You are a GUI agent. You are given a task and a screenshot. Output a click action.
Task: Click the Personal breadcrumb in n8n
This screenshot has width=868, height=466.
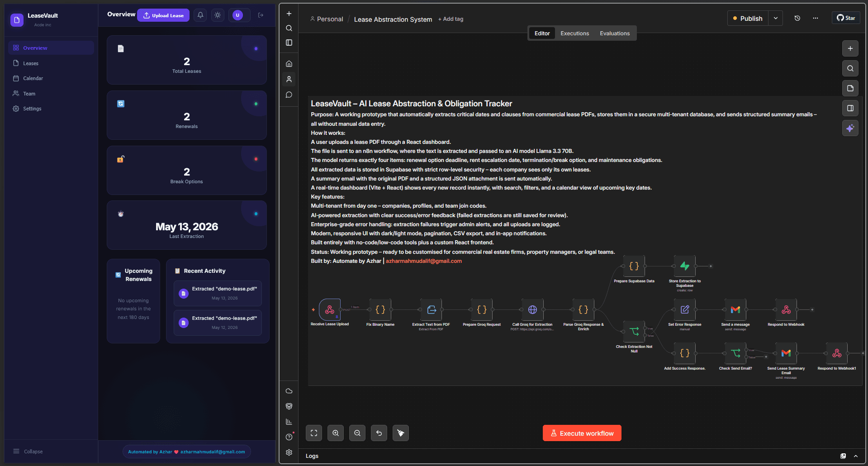(x=327, y=19)
